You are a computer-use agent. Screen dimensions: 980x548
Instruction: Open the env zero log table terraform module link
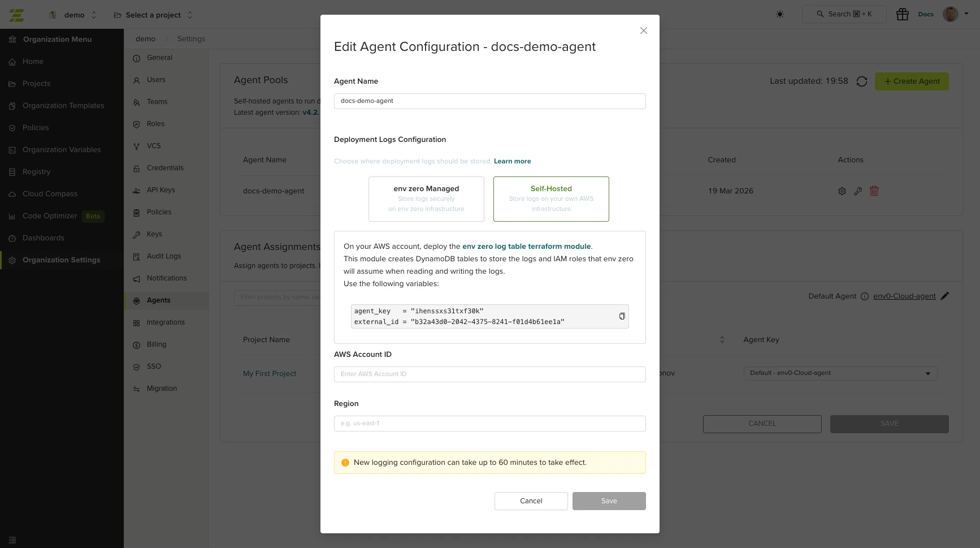(x=526, y=246)
